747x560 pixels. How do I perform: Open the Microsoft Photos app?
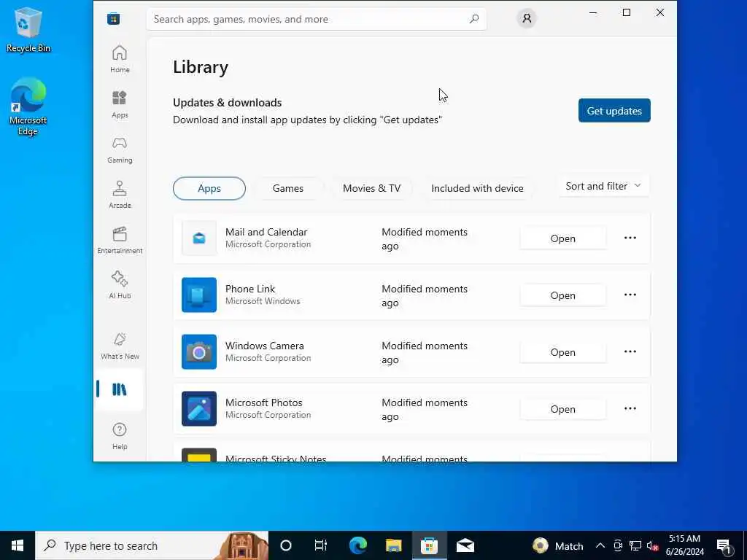pyautogui.click(x=562, y=409)
